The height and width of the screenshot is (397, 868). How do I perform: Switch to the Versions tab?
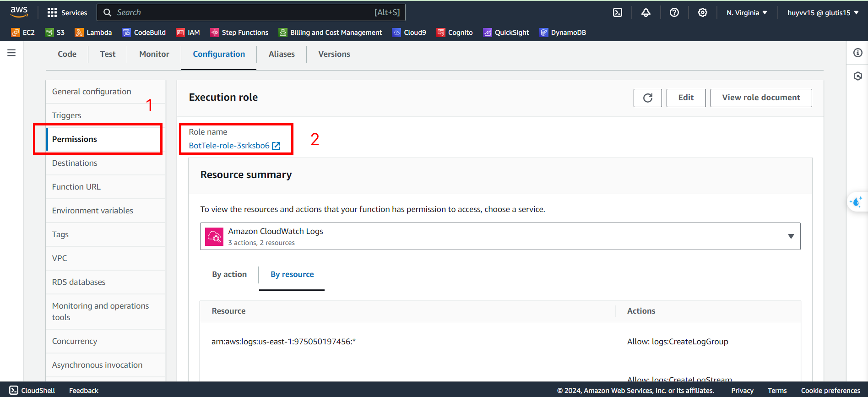tap(334, 54)
